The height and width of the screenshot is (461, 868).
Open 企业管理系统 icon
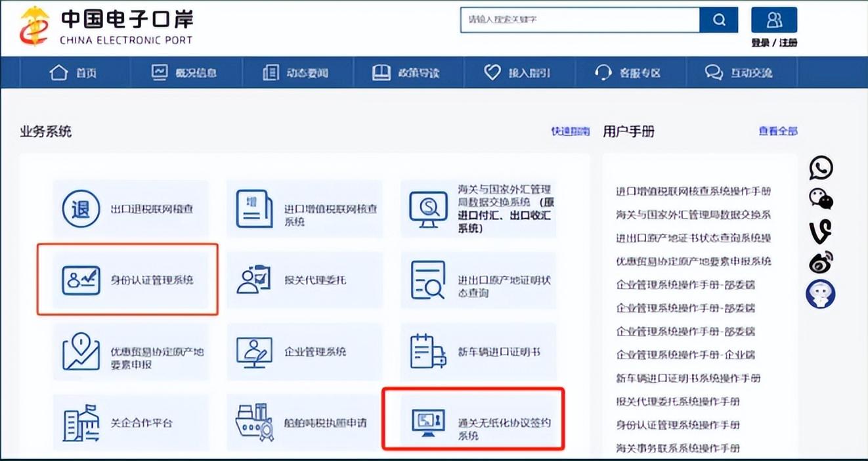click(x=254, y=351)
